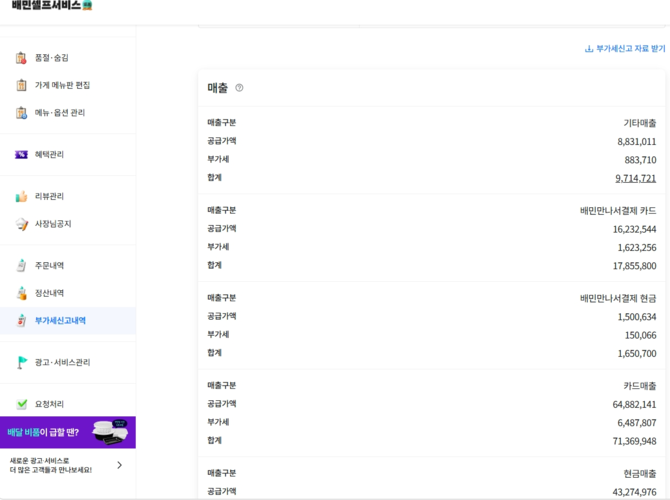The height and width of the screenshot is (500, 670).
Task: Navigate to 리뷰관리
Action: [x=68, y=196]
